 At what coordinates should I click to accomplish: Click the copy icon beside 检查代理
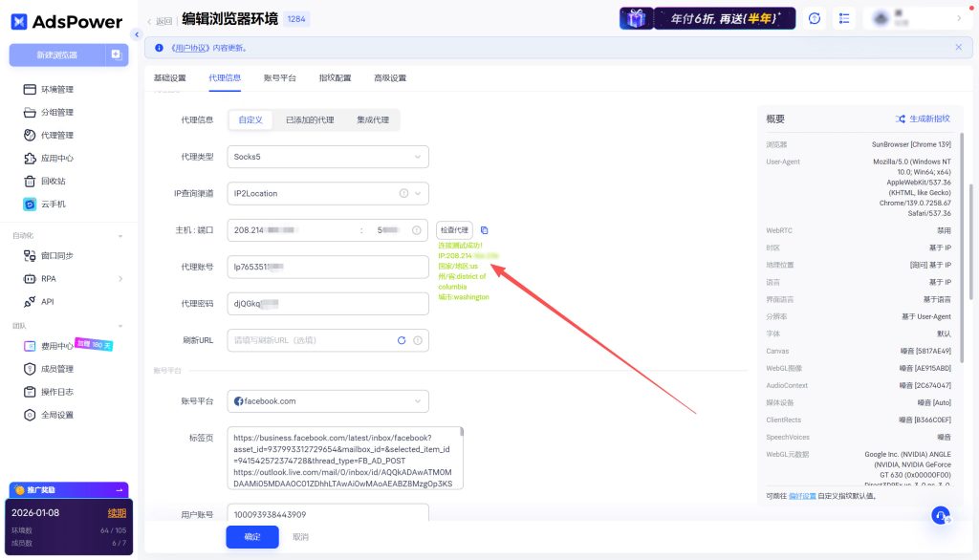pyautogui.click(x=485, y=230)
